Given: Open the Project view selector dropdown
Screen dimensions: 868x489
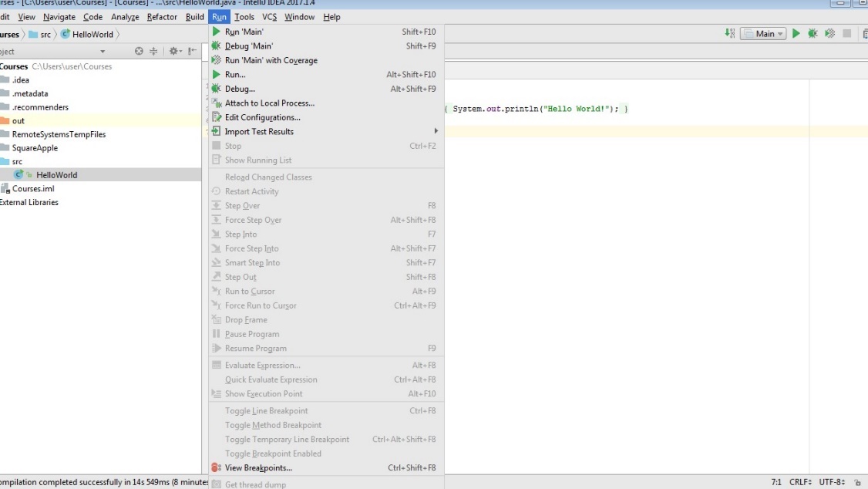Looking at the screenshot, I should point(103,52).
